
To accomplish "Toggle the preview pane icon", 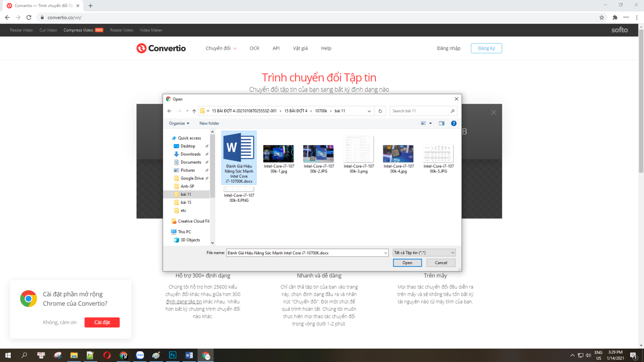I will tap(442, 123).
